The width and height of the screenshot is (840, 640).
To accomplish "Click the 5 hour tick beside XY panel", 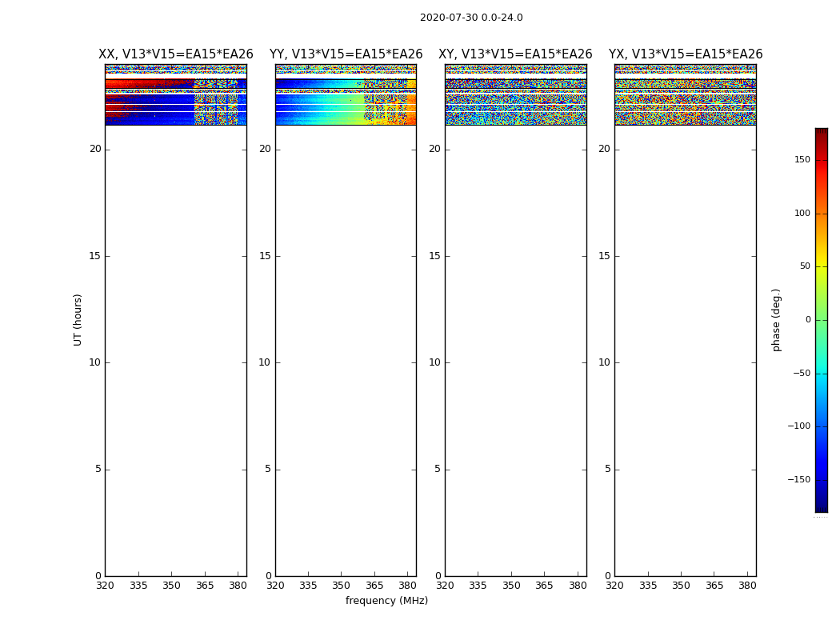I will [x=438, y=470].
